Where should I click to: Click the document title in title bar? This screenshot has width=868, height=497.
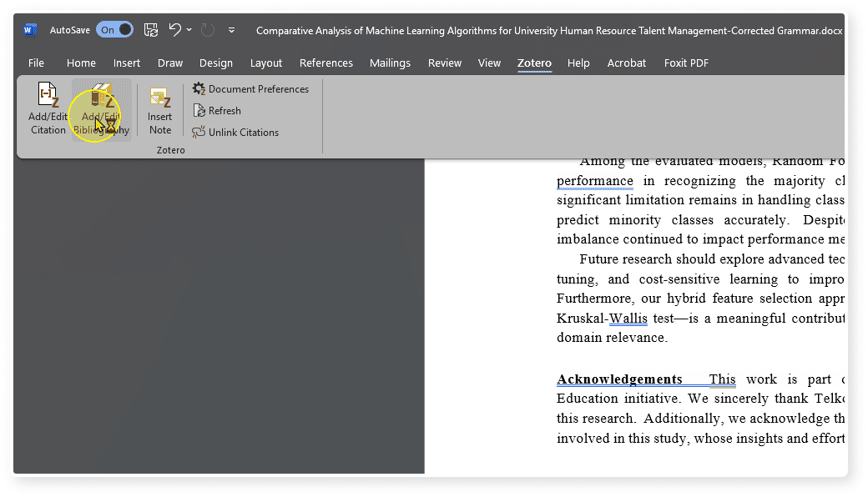tap(549, 30)
